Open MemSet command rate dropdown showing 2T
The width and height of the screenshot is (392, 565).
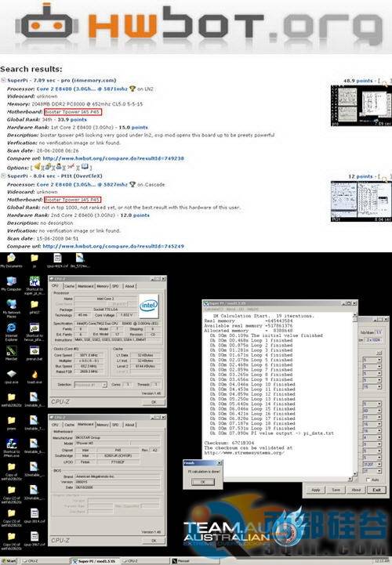[372, 471]
